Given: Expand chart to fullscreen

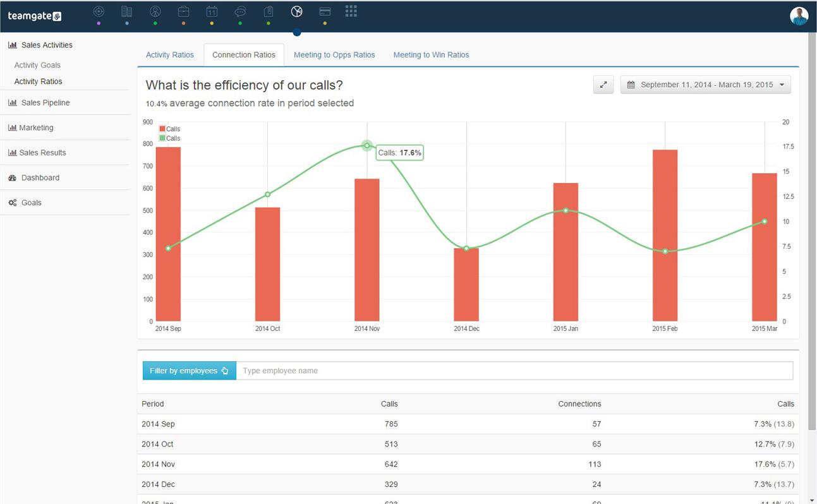Looking at the screenshot, I should point(603,85).
